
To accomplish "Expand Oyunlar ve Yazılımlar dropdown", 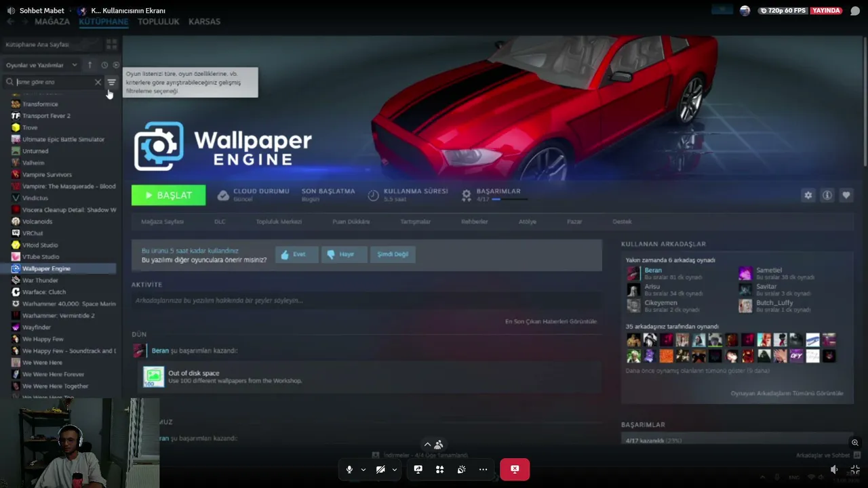I will [x=41, y=65].
